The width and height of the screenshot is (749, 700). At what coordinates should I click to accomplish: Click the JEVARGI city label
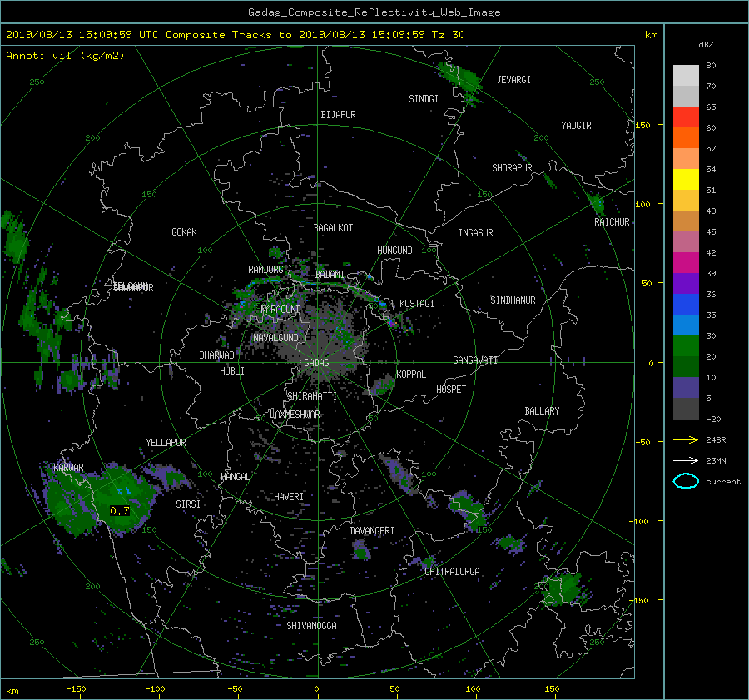click(513, 80)
